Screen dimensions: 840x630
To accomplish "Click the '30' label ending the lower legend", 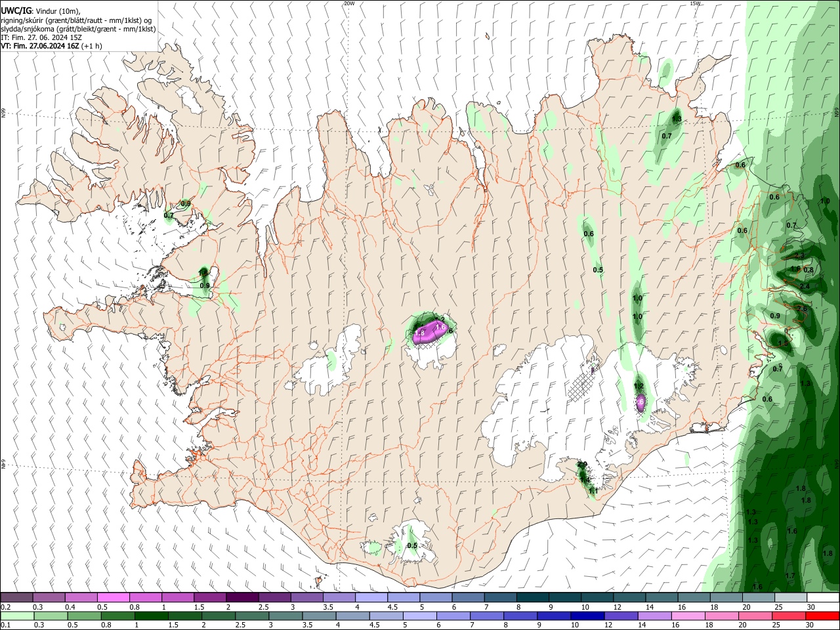I will [x=811, y=625].
